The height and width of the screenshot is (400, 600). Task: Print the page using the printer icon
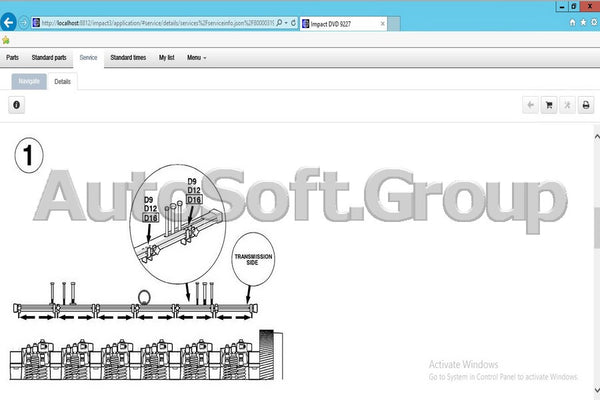pos(586,105)
